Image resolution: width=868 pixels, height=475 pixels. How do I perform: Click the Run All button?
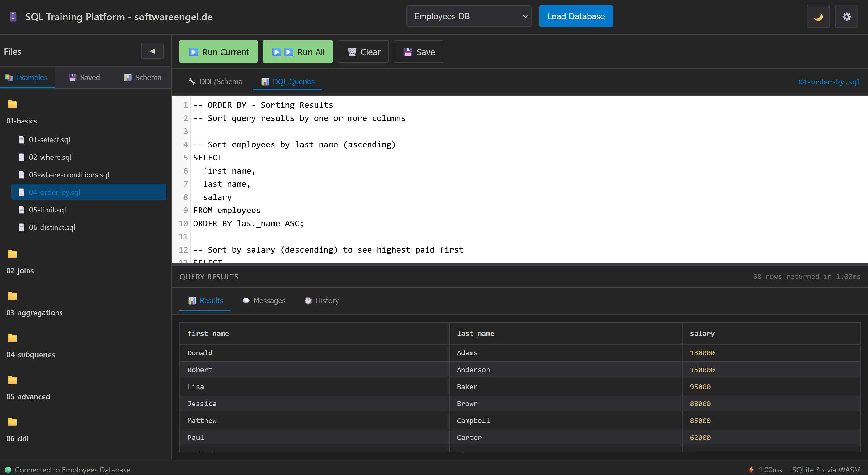[297, 52]
